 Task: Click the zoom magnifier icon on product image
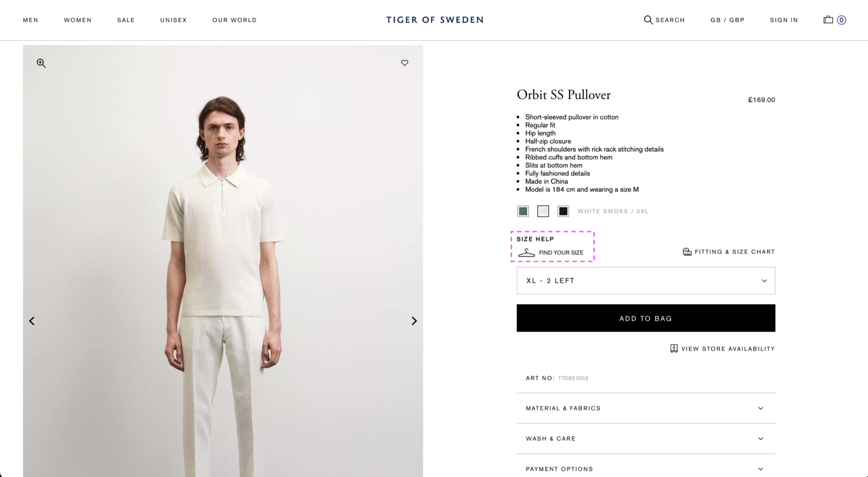(x=41, y=63)
